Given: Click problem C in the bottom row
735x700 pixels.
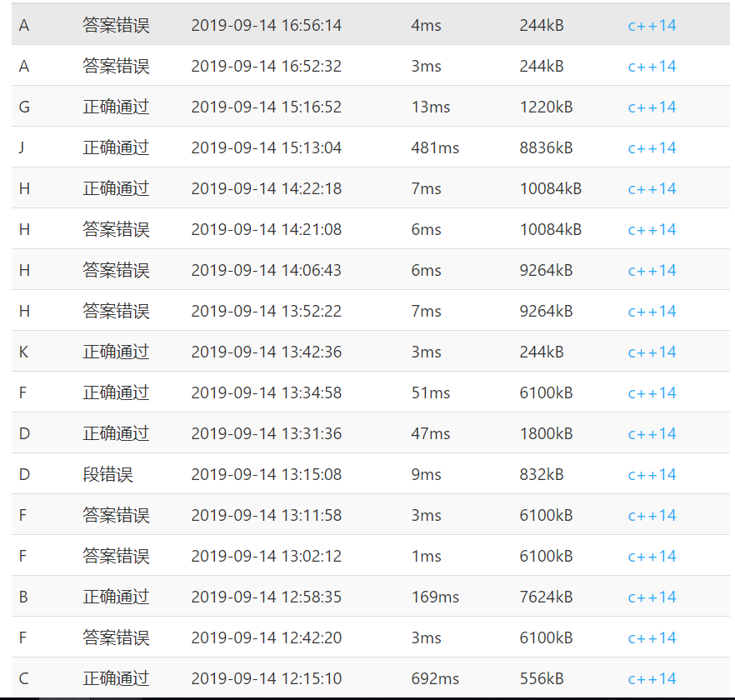Looking at the screenshot, I should tap(24, 678).
